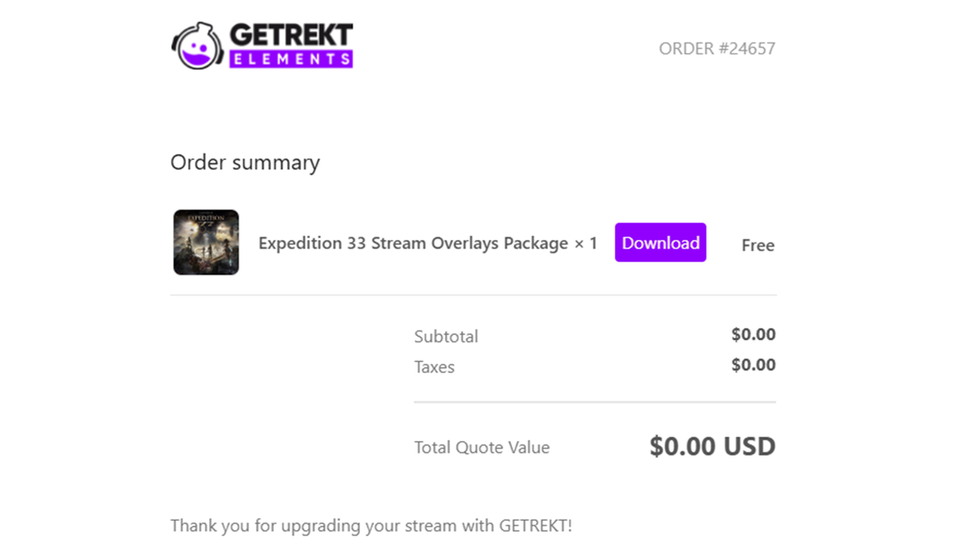
Task: Click the purple ELEMENTS badge under the logo
Action: (x=291, y=59)
